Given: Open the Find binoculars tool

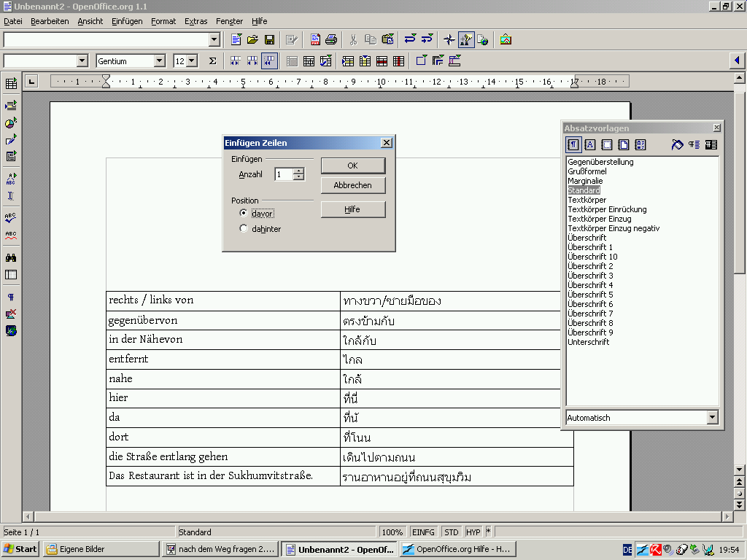Looking at the screenshot, I should click(x=11, y=257).
